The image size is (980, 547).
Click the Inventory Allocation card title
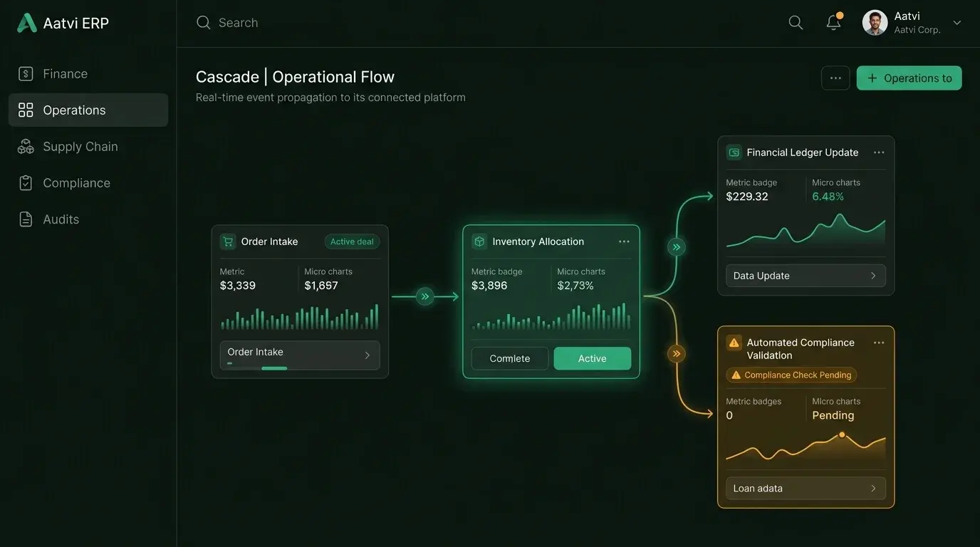(x=538, y=241)
